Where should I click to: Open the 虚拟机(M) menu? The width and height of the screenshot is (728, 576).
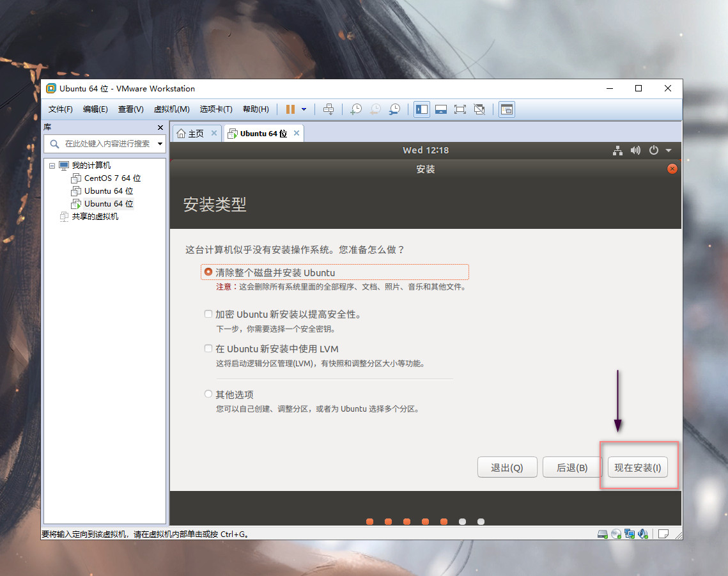(171, 109)
